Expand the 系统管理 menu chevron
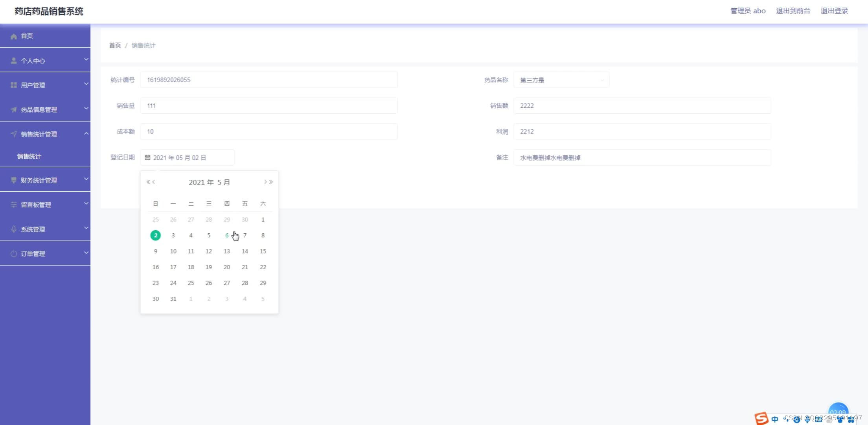Screen dimensions: 868x425 pyautogui.click(x=86, y=228)
